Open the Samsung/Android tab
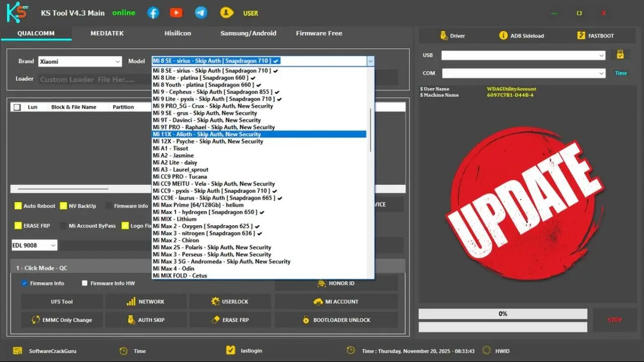644x362 pixels. pyautogui.click(x=248, y=33)
